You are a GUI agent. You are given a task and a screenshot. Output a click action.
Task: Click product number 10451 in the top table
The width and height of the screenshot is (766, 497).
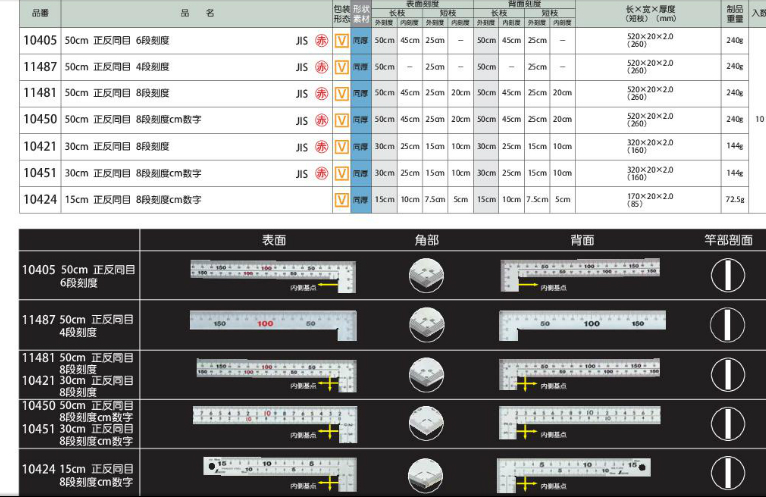click(x=40, y=173)
